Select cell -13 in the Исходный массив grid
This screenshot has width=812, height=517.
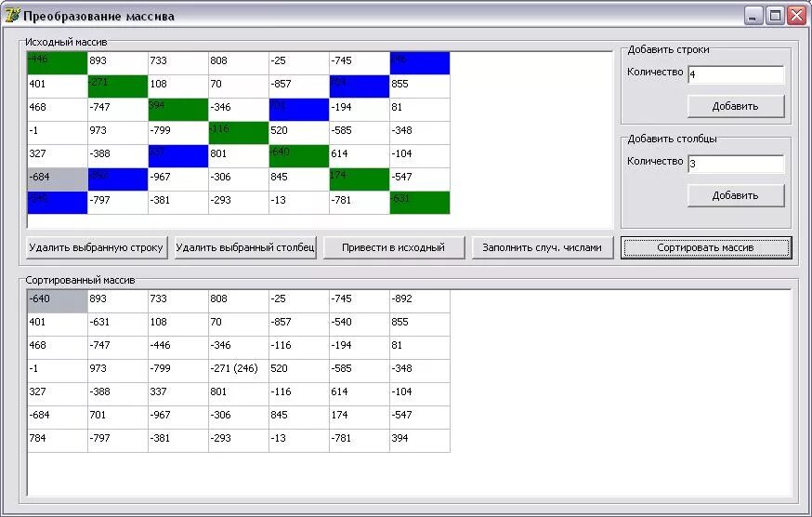(299, 202)
